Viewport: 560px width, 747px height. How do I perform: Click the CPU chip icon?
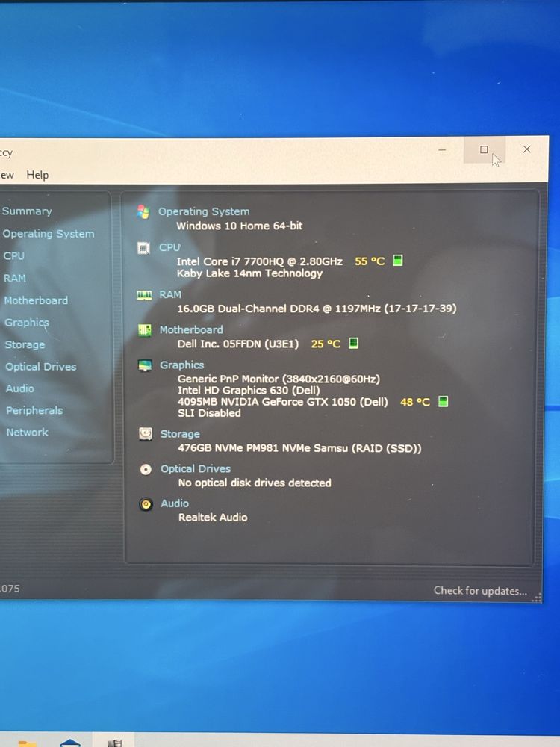click(143, 248)
